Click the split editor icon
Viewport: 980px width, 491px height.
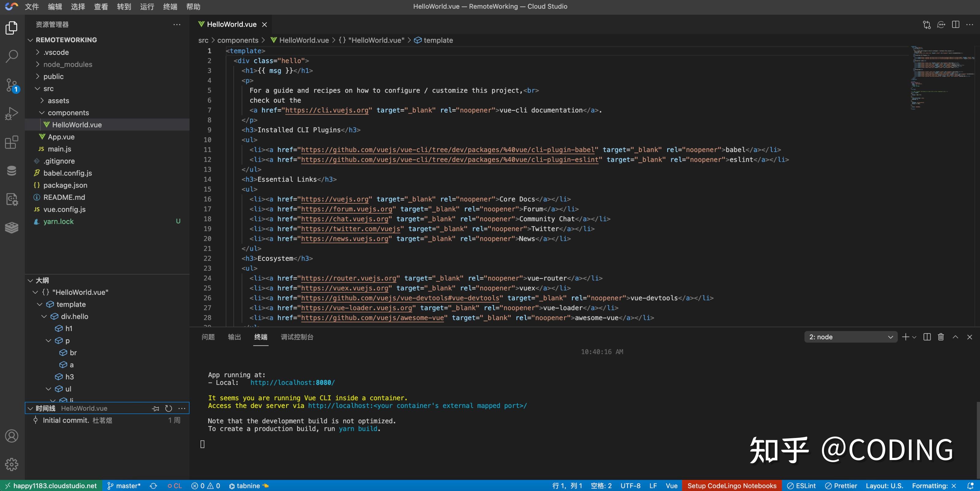955,24
